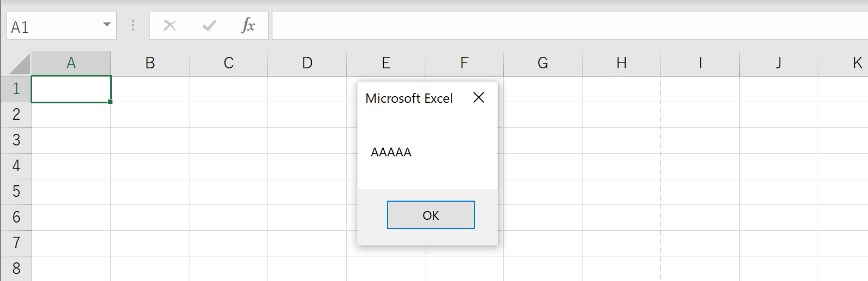Select column G header
The image size is (868, 281).
543,63
